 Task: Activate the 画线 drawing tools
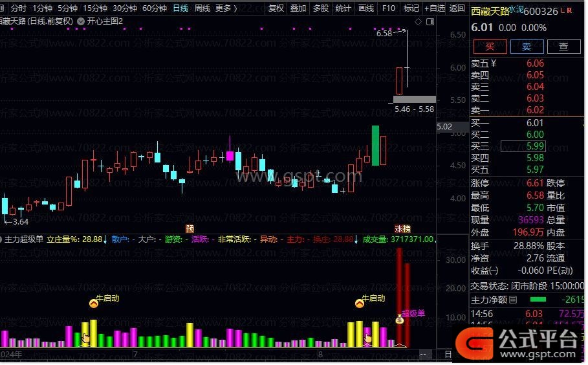366,8
